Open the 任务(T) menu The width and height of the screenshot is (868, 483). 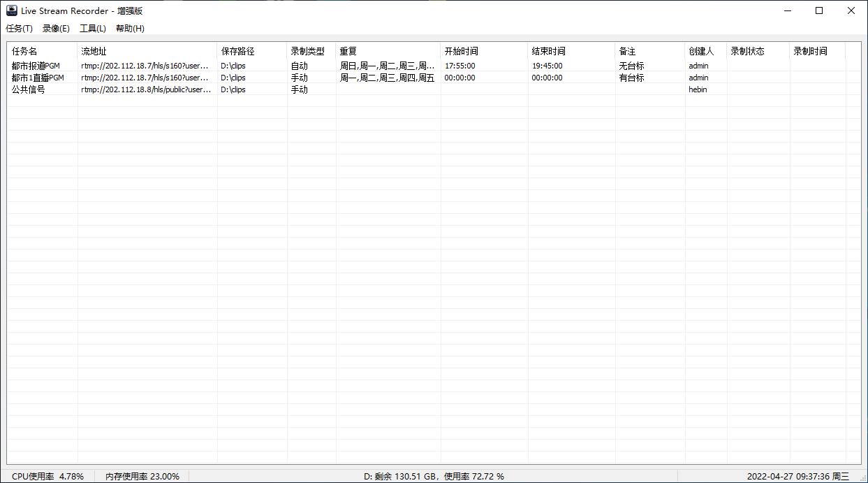point(19,29)
